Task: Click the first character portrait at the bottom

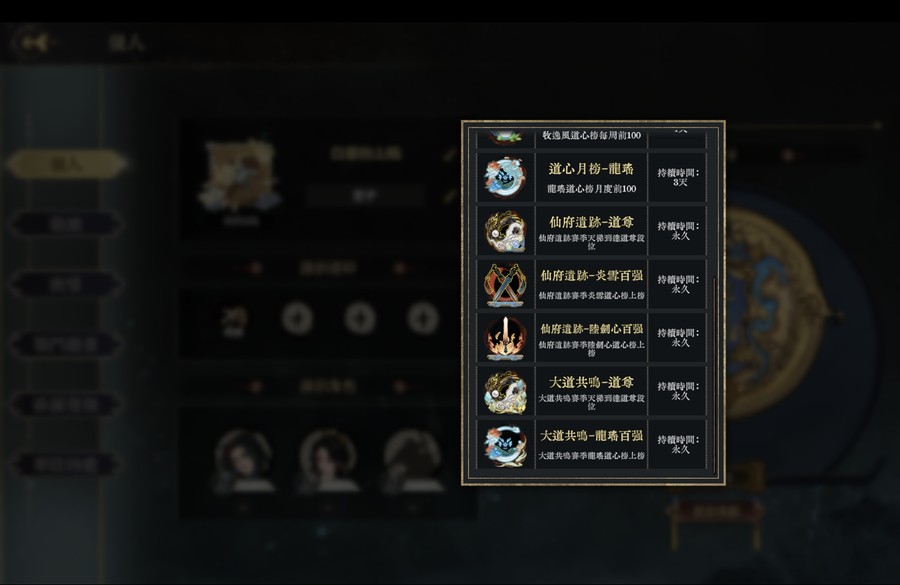Action: point(243,460)
